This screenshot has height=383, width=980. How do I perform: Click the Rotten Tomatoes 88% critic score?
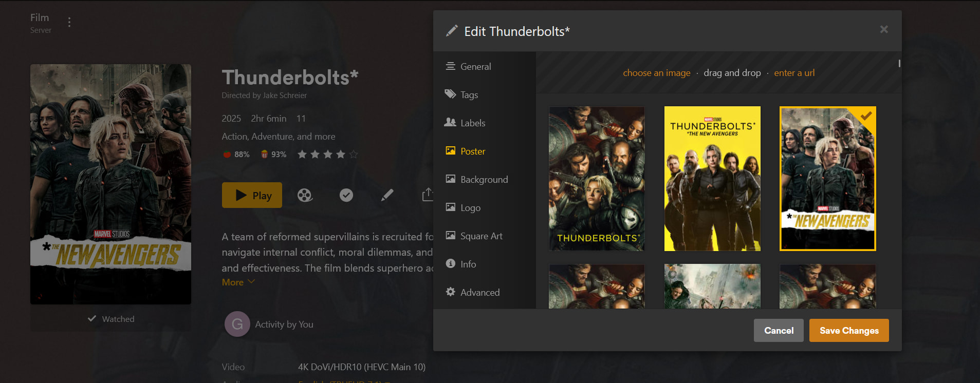[x=236, y=154]
